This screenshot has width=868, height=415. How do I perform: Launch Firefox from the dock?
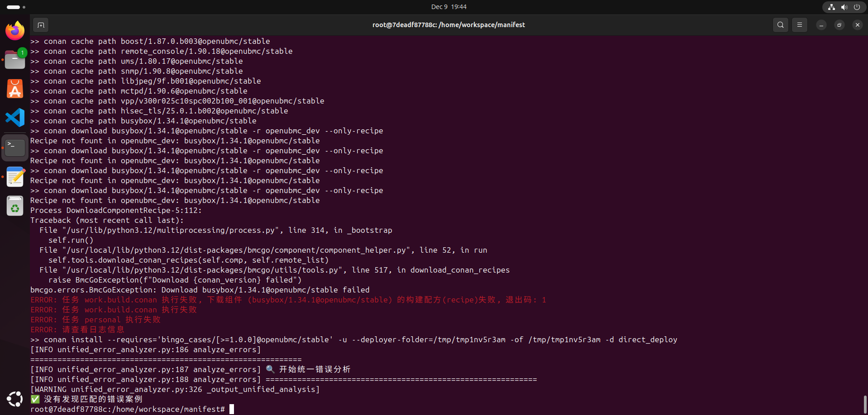(x=15, y=31)
